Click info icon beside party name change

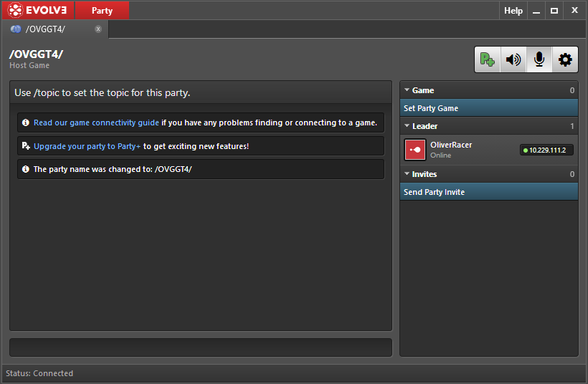click(26, 169)
